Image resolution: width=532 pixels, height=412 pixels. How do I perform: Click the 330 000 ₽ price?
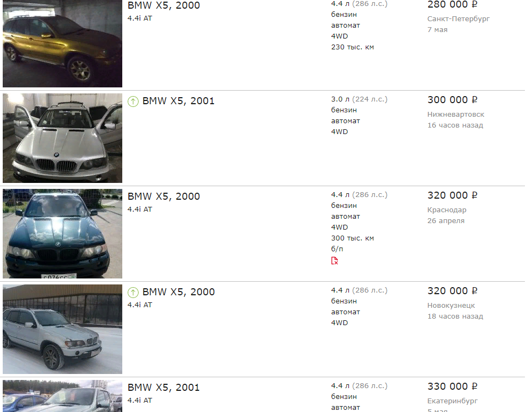click(x=452, y=386)
